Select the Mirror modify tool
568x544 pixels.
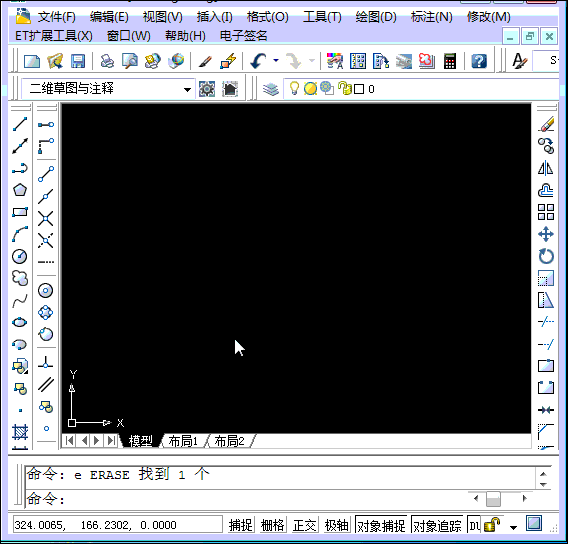[546, 168]
